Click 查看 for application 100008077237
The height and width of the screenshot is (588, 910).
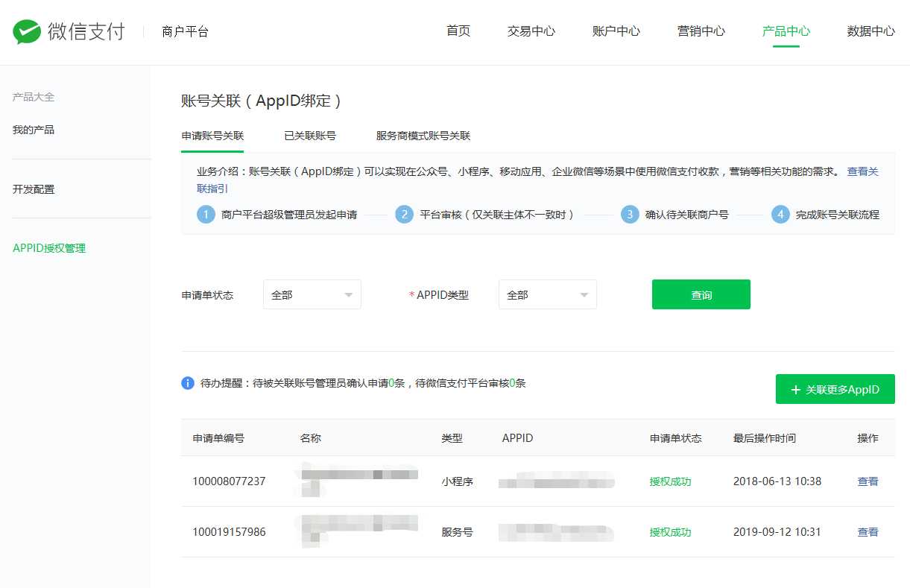coord(868,481)
